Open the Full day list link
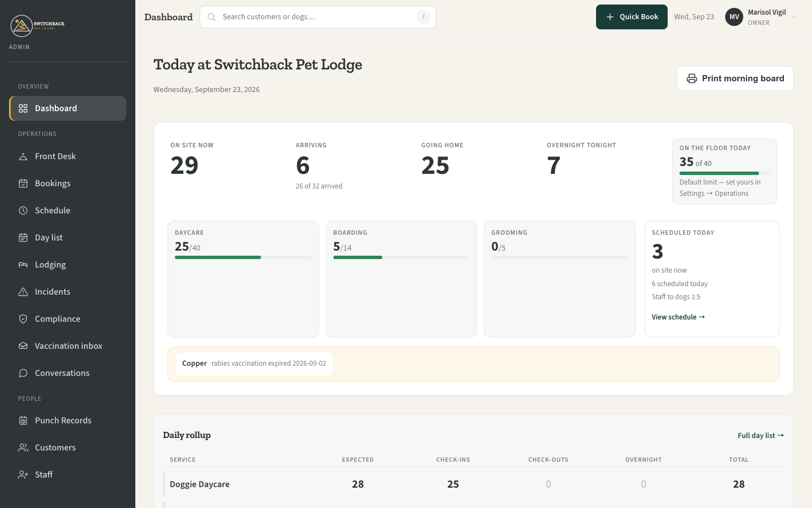Viewport: 812px width, 508px height. click(x=761, y=436)
